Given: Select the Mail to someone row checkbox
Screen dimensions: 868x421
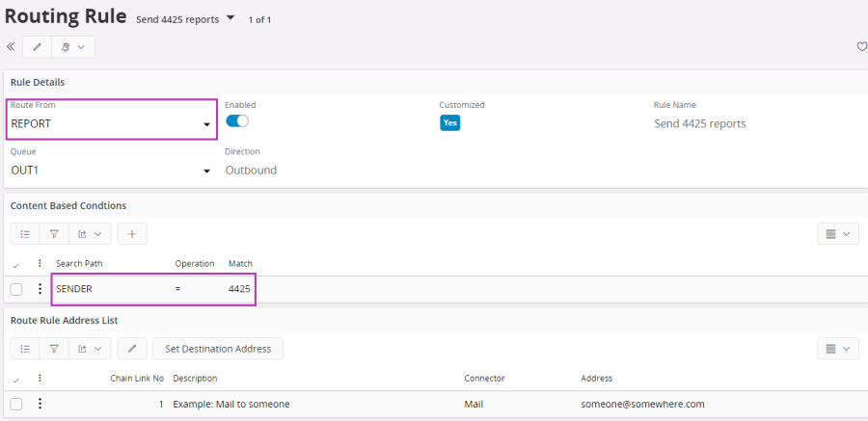Looking at the screenshot, I should 16,404.
